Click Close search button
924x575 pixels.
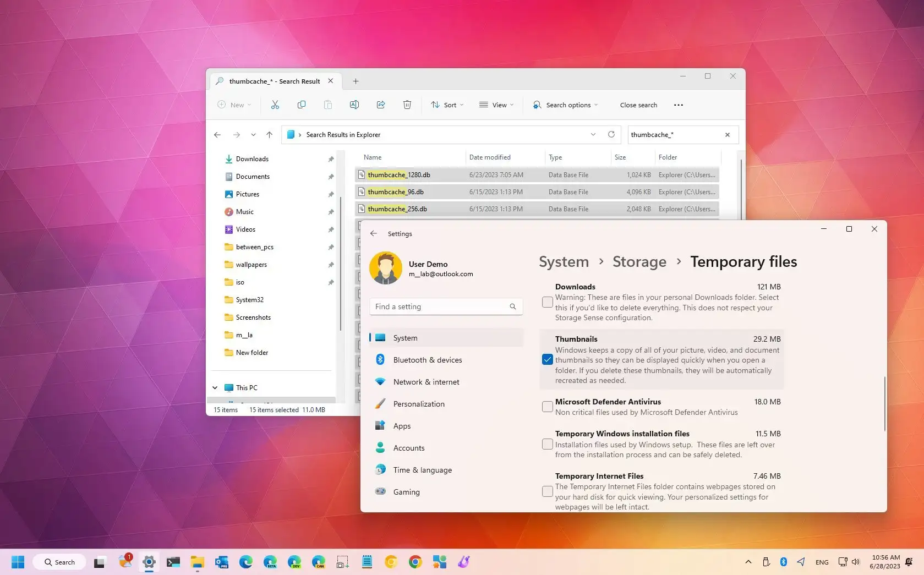tap(638, 105)
